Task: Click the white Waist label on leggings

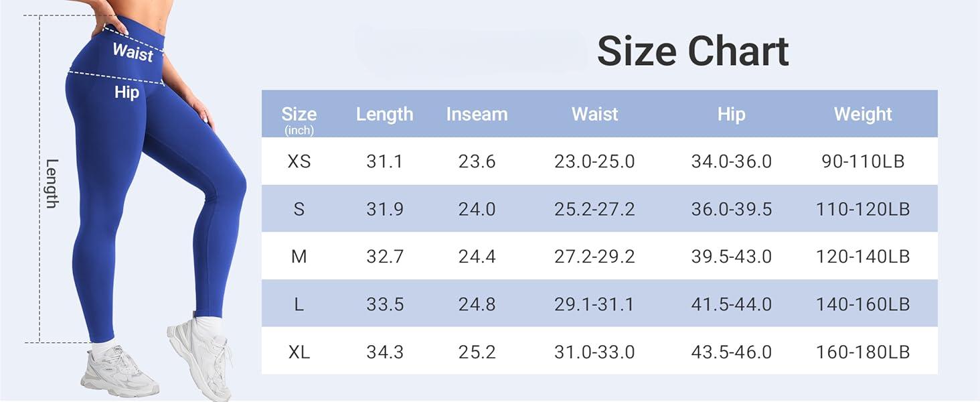Action: [x=133, y=52]
